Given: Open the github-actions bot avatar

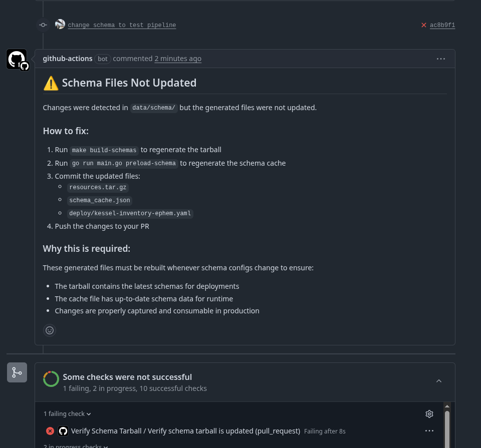Looking at the screenshot, I should [17, 59].
